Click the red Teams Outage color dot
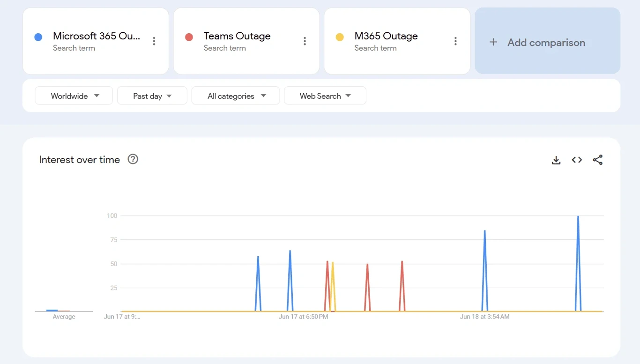 (189, 37)
